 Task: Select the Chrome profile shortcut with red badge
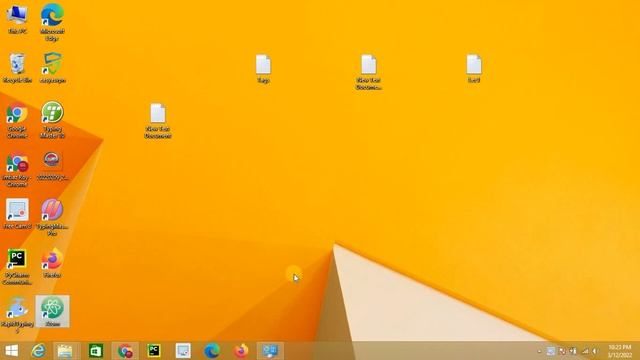[x=17, y=169]
